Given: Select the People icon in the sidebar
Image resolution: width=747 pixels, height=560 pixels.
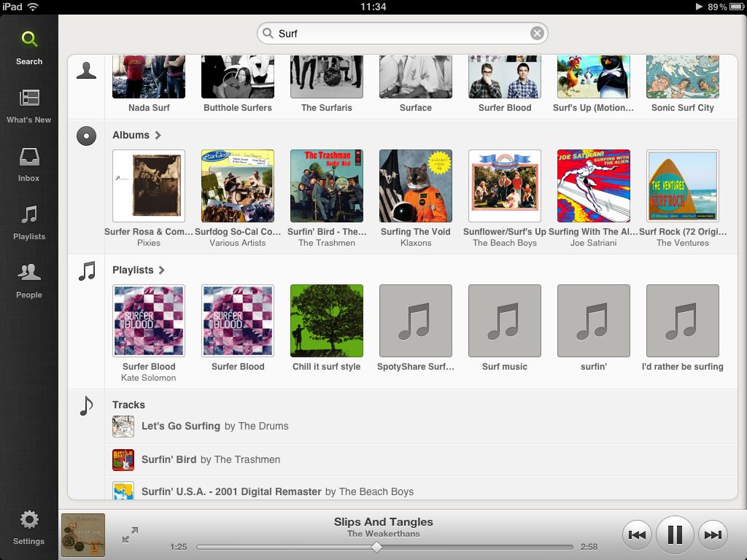Looking at the screenshot, I should coord(29,277).
